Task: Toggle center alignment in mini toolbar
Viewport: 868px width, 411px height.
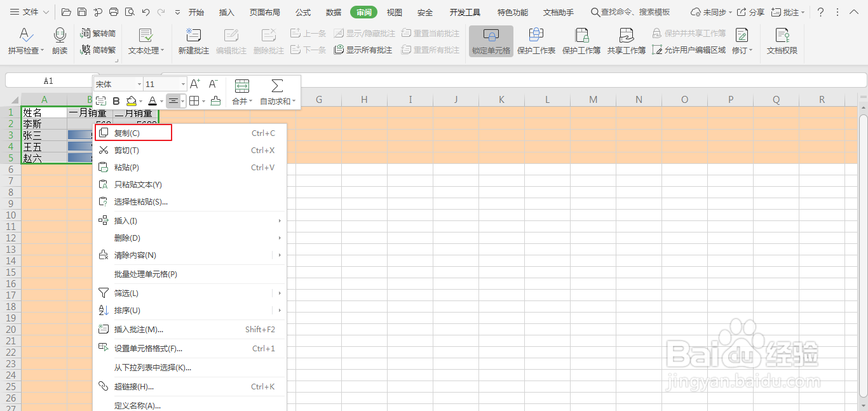Action: 173,101
